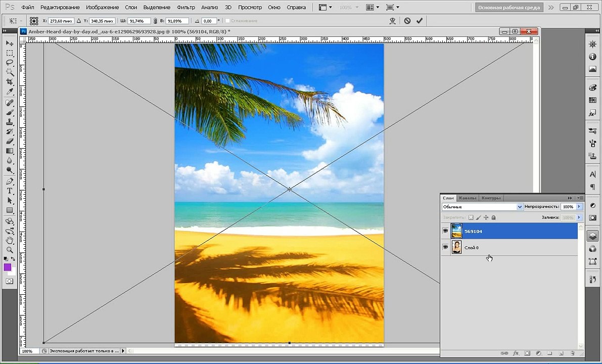Switch to the Каналы tab
Screen dimensions: 602x364
click(x=468, y=198)
